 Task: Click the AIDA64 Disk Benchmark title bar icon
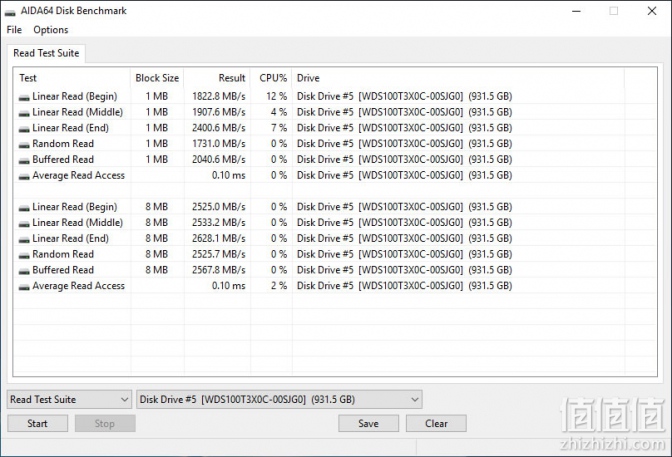tap(10, 12)
